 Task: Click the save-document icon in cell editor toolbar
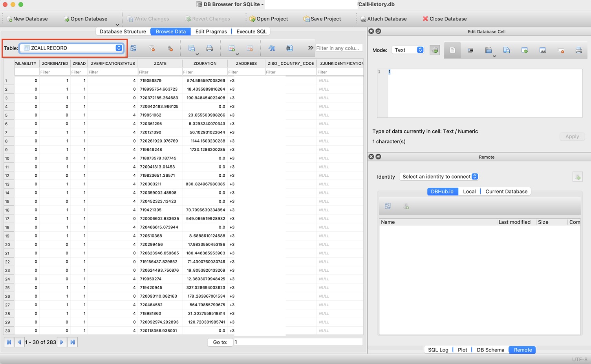click(507, 50)
